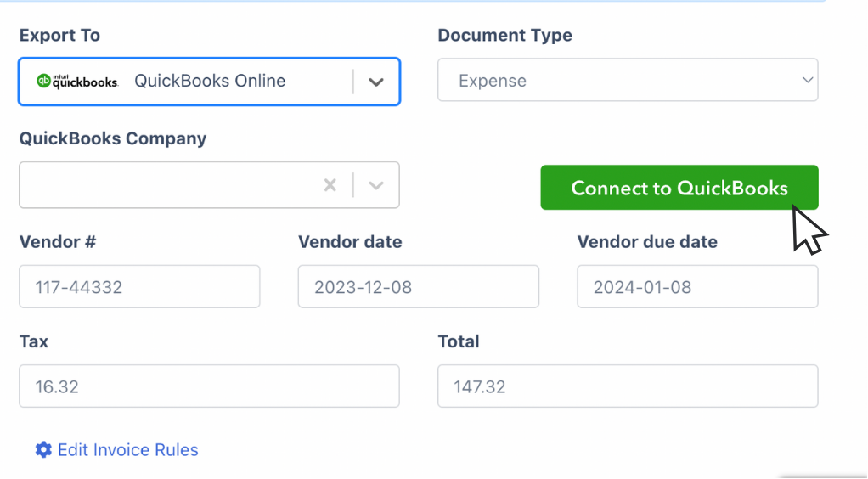Expand the Export To dropdown chevron
The image size is (868, 479).
(376, 82)
